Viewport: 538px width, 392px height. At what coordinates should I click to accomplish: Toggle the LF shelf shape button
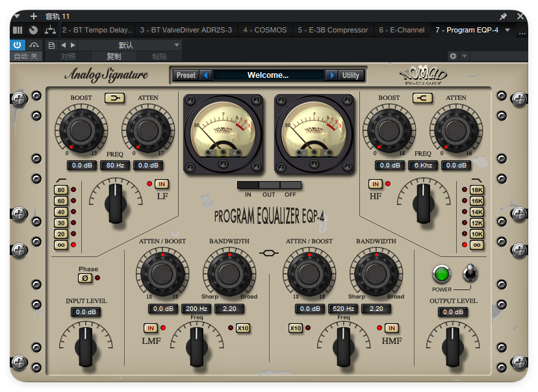(x=114, y=99)
